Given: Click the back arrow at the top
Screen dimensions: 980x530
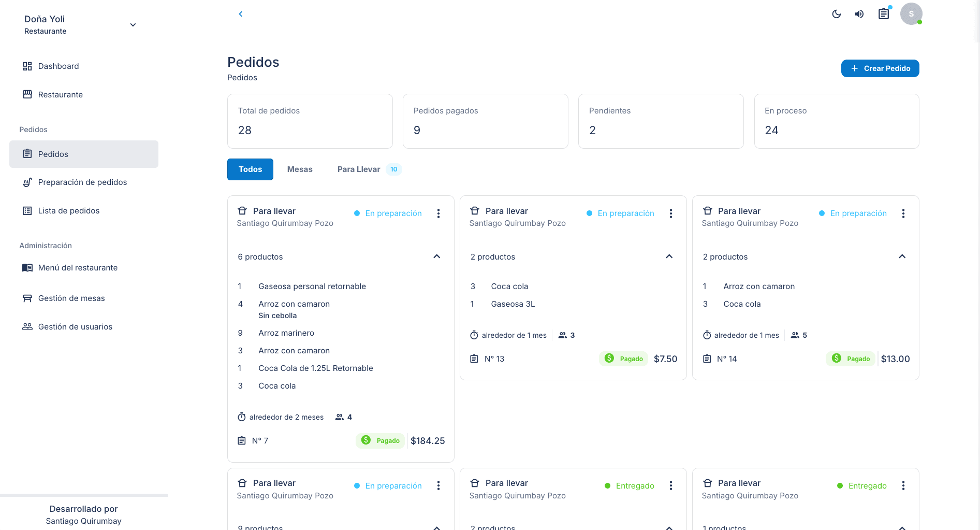Looking at the screenshot, I should click(x=240, y=14).
